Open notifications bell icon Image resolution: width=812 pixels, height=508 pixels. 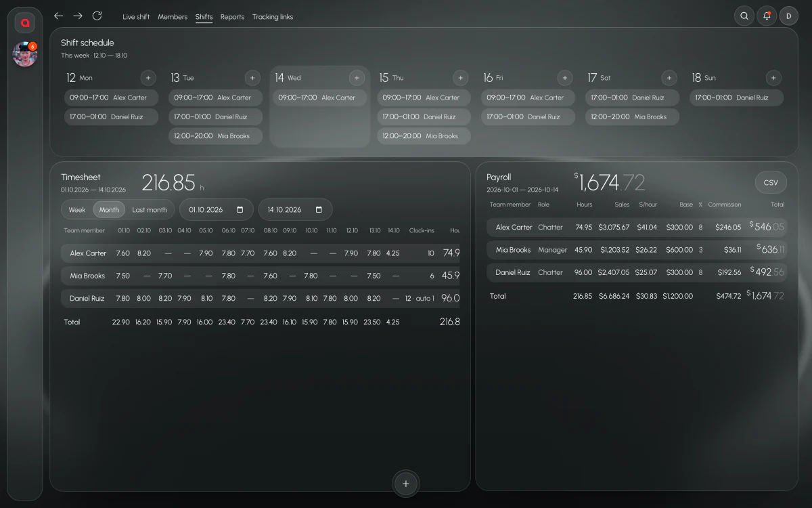point(767,16)
